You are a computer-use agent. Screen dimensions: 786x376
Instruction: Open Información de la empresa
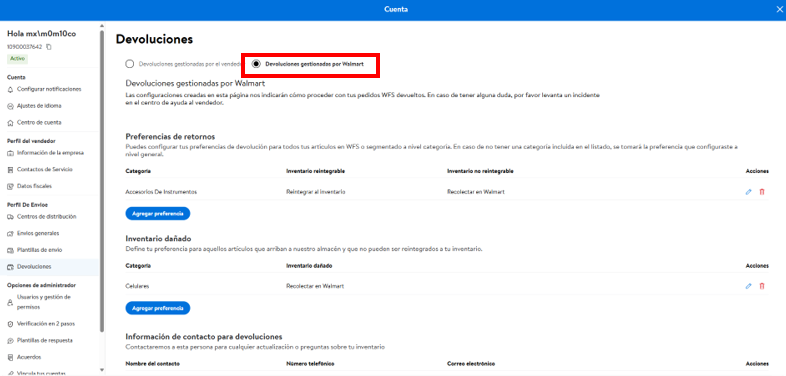coord(50,153)
